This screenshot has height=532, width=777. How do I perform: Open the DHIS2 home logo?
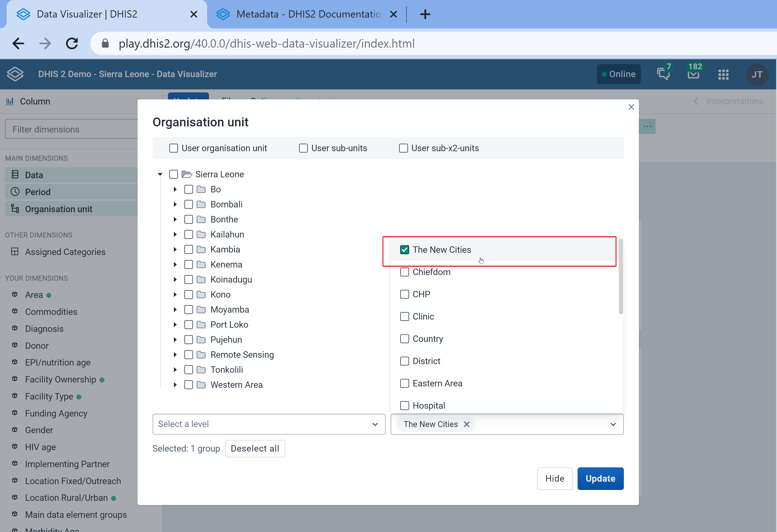pos(15,74)
